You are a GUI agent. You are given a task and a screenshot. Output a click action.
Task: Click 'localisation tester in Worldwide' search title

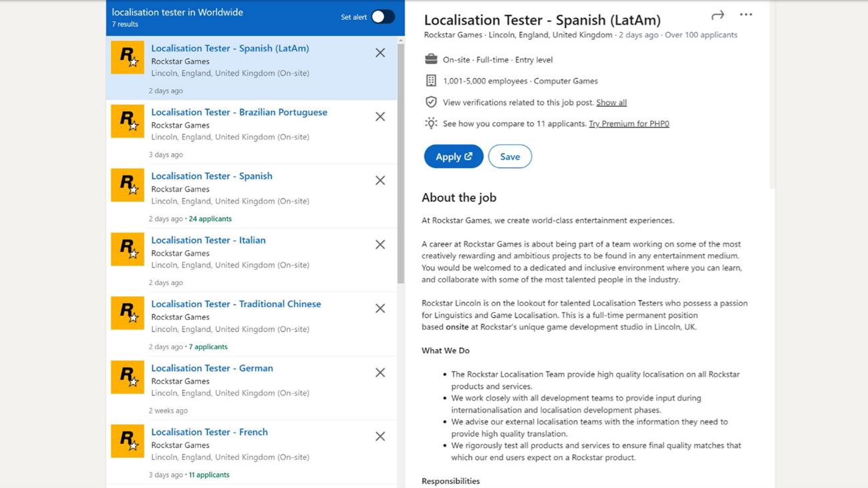(x=177, y=12)
